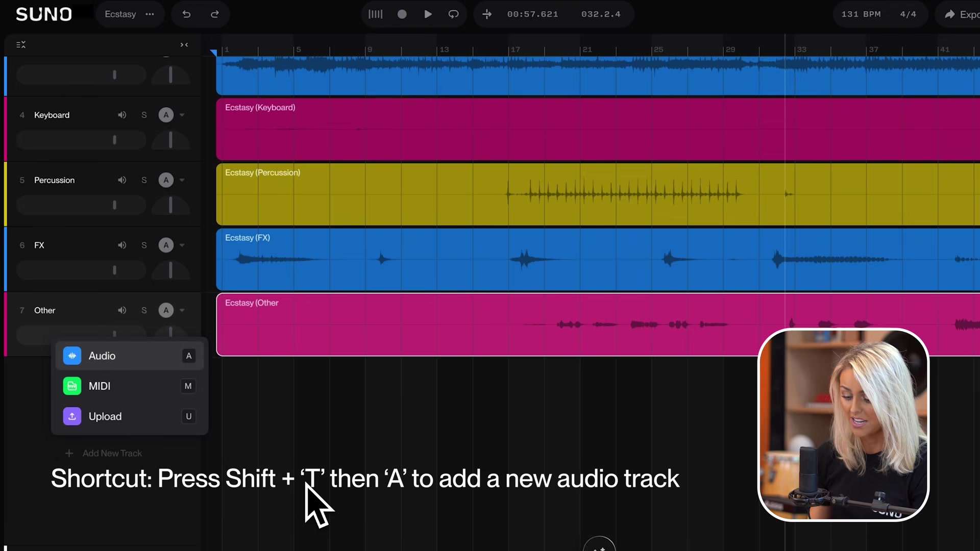Start recording with the record button

point(402,14)
